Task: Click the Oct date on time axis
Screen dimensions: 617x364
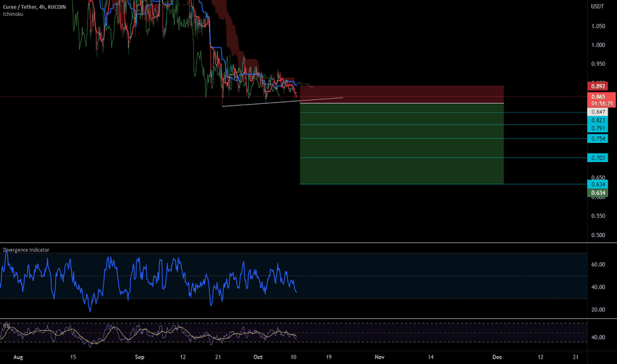Action: [258, 357]
